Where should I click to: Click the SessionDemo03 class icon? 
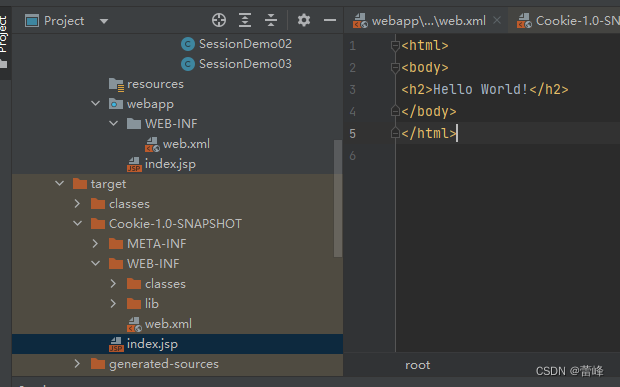188,64
